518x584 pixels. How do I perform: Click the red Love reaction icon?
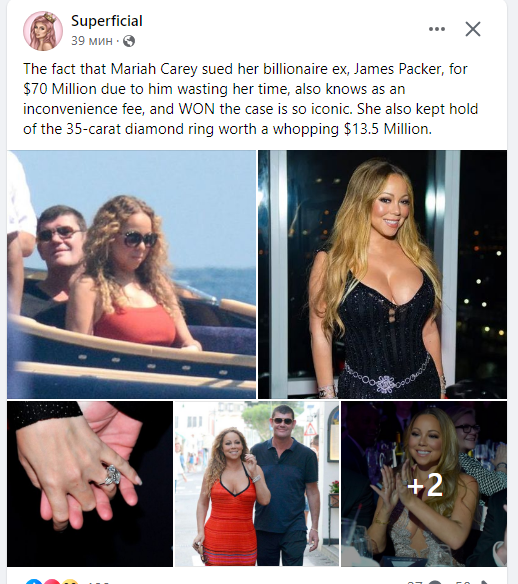point(52,582)
